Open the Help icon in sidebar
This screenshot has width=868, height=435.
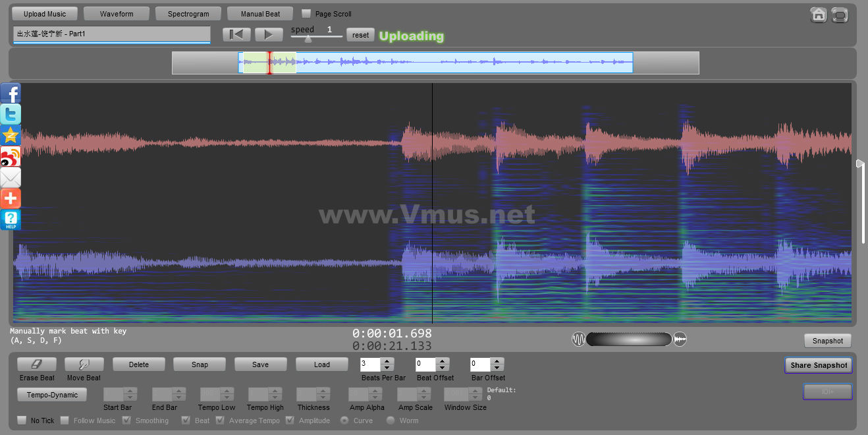[x=11, y=219]
